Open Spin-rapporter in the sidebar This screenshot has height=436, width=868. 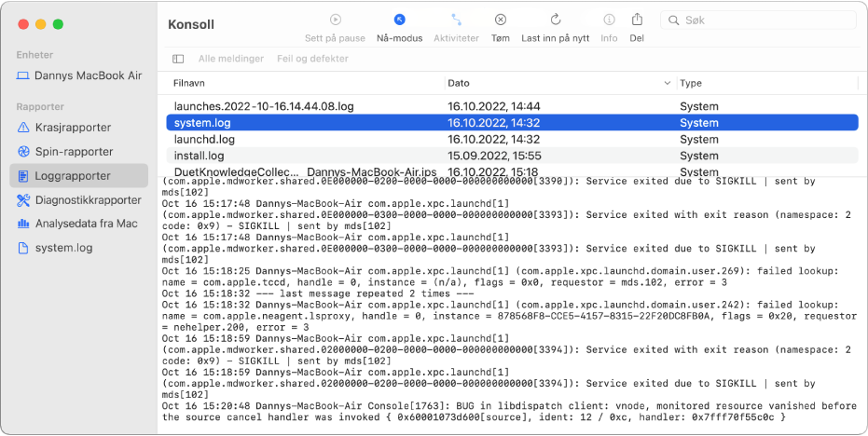pyautogui.click(x=79, y=152)
